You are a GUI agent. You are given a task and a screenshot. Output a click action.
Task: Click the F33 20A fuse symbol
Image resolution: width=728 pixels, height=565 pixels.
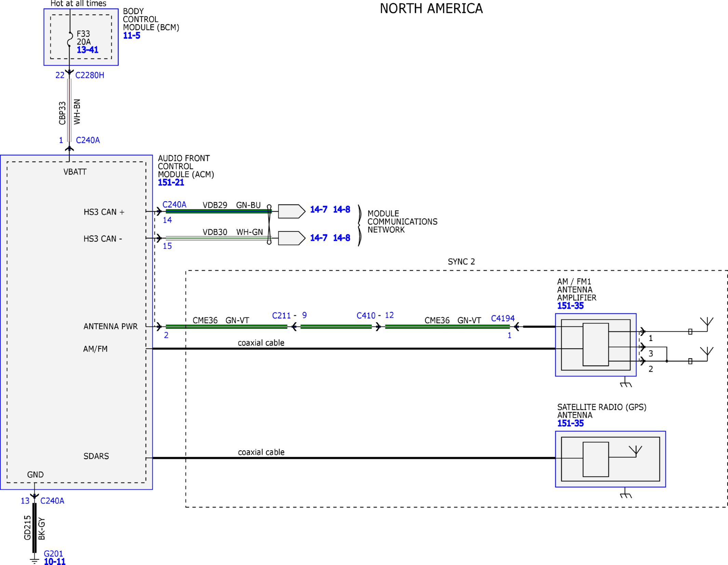coord(70,39)
